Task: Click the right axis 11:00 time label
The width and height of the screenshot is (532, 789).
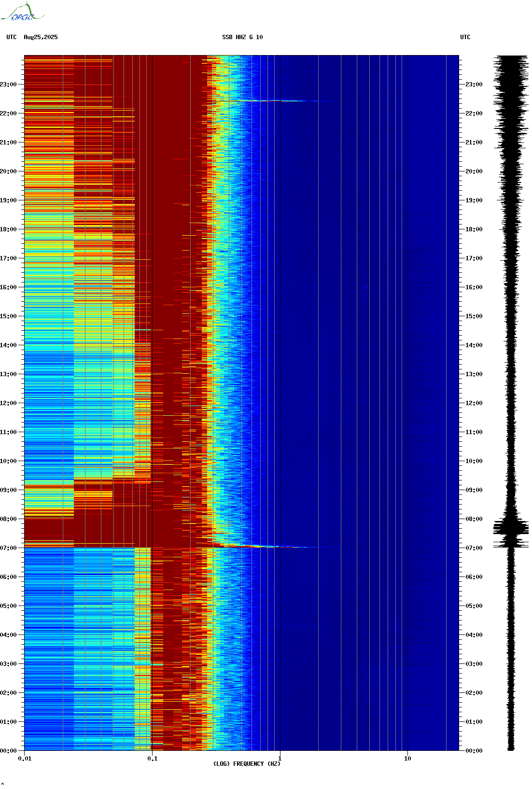Action: click(474, 432)
